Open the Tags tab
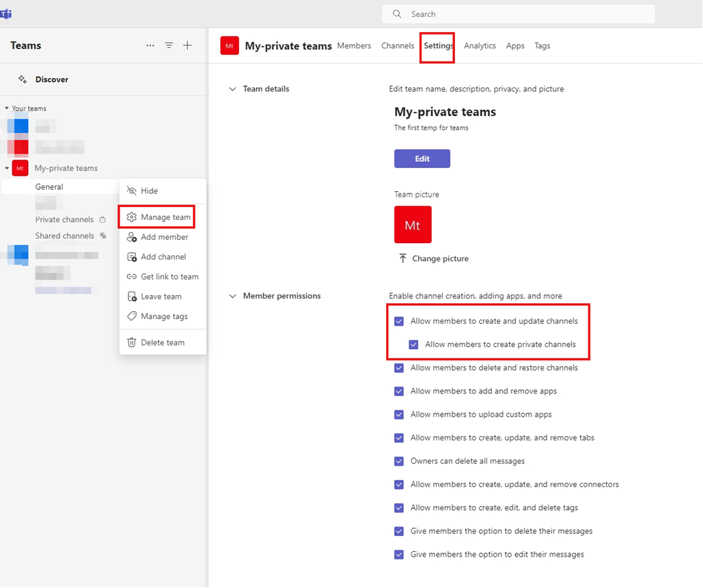The width and height of the screenshot is (703, 588). click(542, 46)
